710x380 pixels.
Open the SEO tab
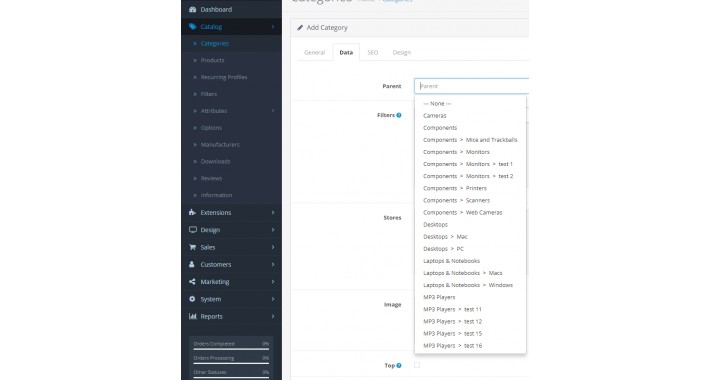point(373,53)
